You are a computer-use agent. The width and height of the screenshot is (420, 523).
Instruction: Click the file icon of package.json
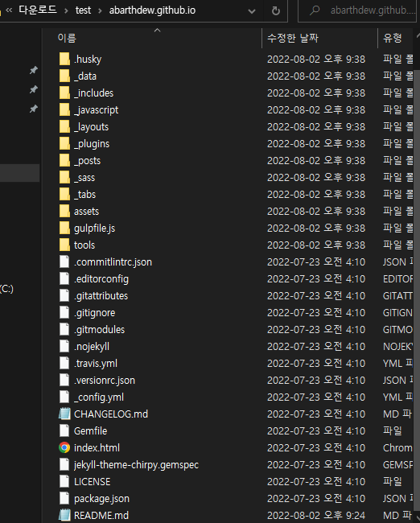[64, 498]
